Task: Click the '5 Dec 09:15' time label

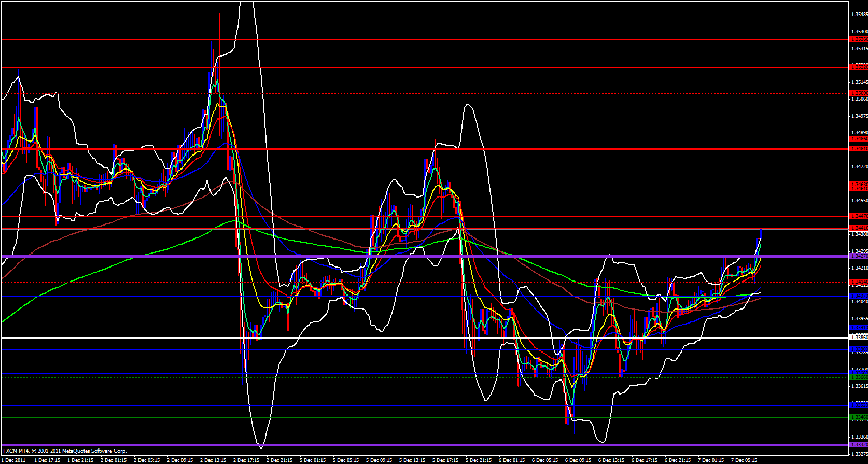Action: [x=379, y=460]
